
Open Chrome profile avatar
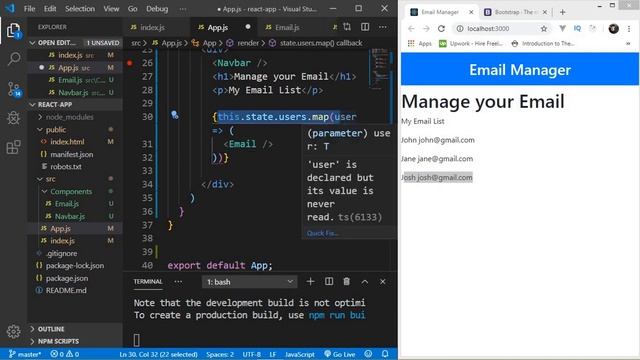click(613, 29)
